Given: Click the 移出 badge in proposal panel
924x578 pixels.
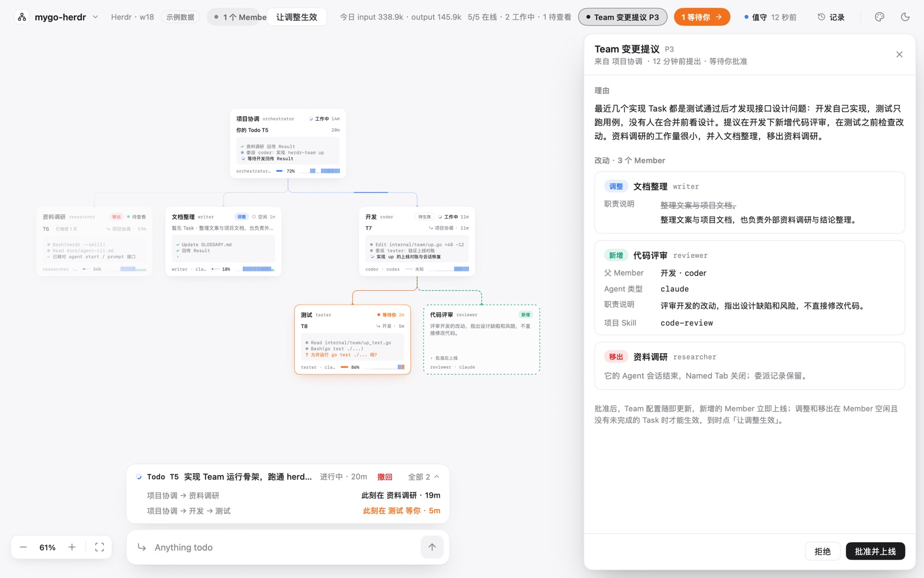Looking at the screenshot, I should pyautogui.click(x=616, y=357).
